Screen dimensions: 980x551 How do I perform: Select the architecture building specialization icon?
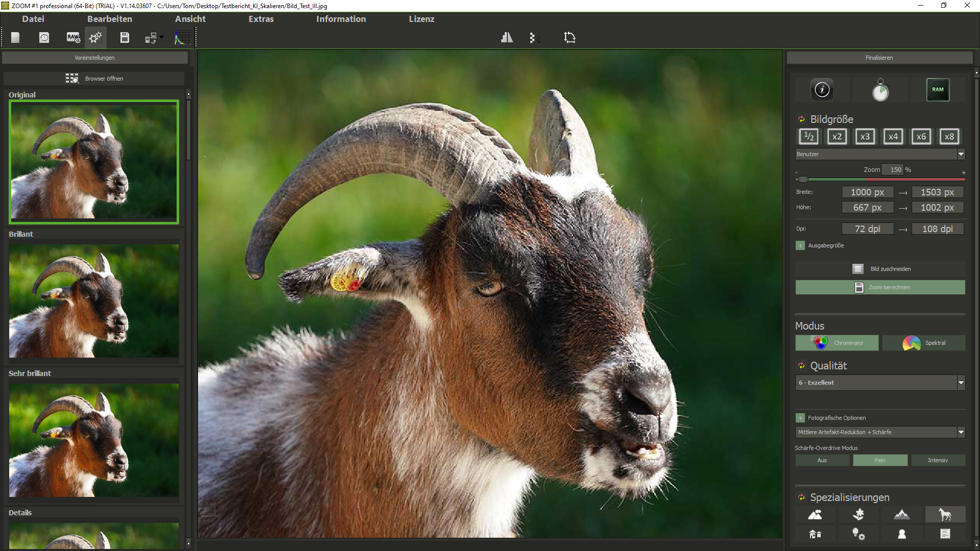pos(815,534)
